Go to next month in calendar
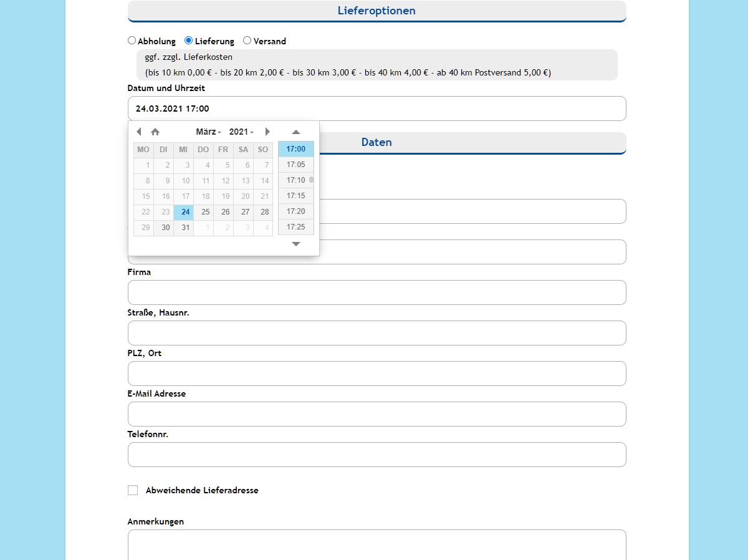 click(x=267, y=132)
